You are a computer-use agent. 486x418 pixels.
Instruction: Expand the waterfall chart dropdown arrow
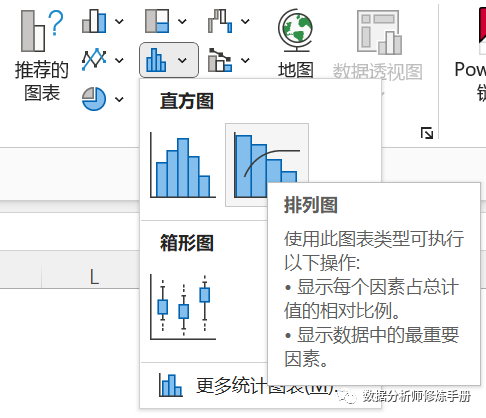tap(245, 22)
